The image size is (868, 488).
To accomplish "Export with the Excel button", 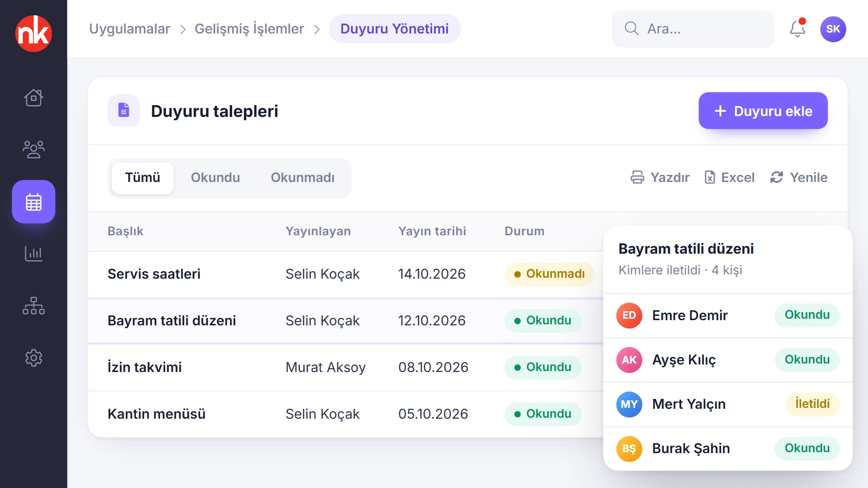I will pos(729,177).
